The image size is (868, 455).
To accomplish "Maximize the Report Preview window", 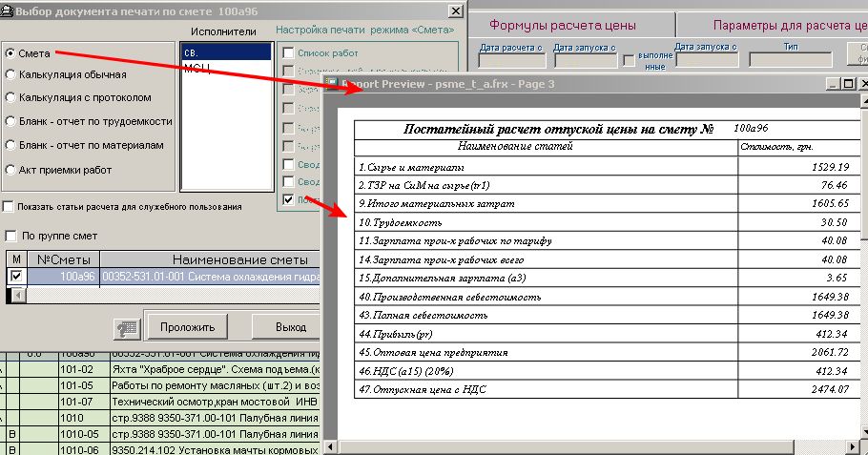I will click(849, 85).
